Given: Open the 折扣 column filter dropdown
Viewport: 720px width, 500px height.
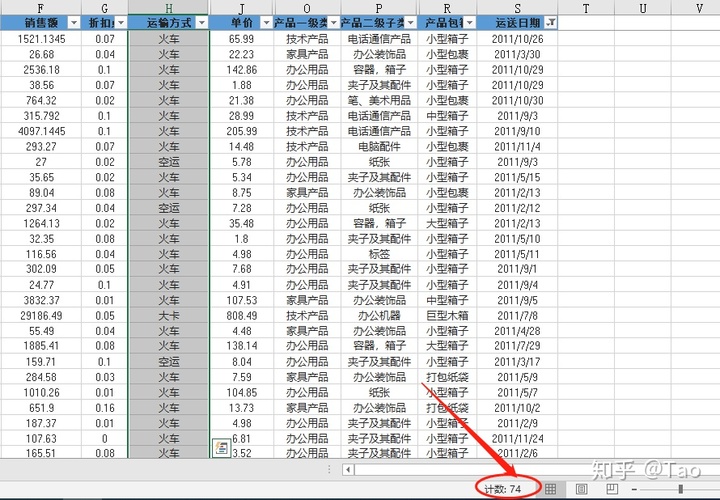Looking at the screenshot, I should pos(121,22).
